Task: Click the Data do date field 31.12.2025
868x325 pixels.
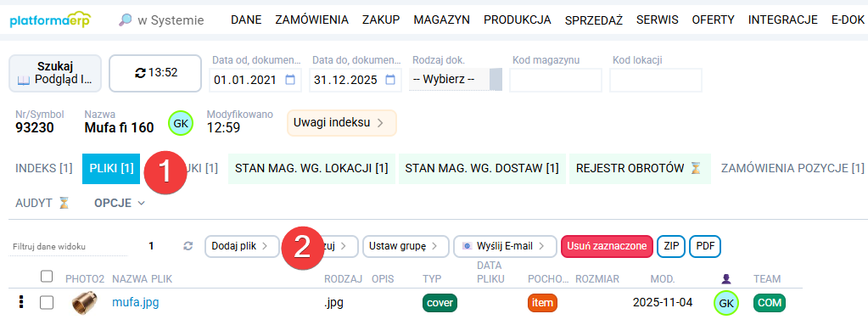Action: [x=356, y=80]
